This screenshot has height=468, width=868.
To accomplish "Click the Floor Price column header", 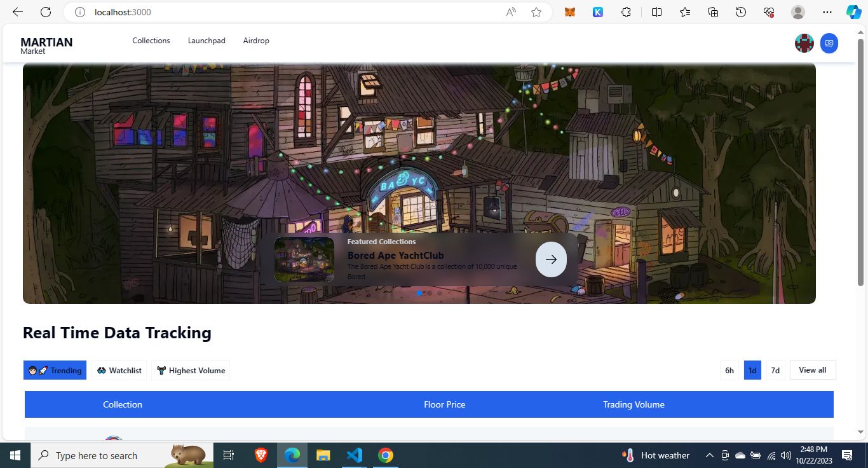I will pyautogui.click(x=445, y=404).
